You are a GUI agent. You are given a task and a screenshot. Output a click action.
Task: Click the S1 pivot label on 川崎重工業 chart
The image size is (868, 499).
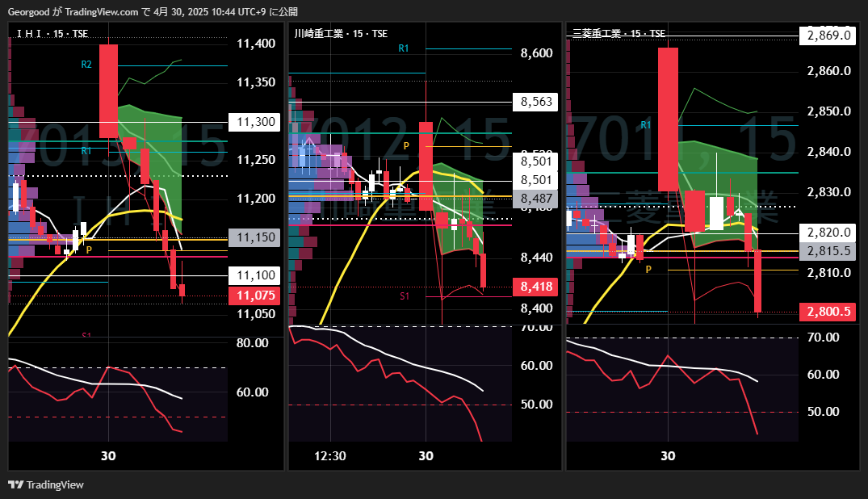[405, 296]
